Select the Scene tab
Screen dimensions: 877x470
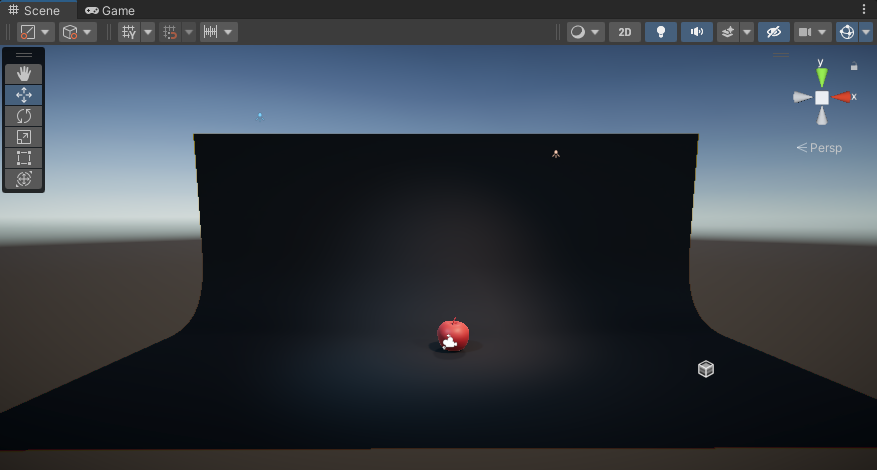[34, 10]
